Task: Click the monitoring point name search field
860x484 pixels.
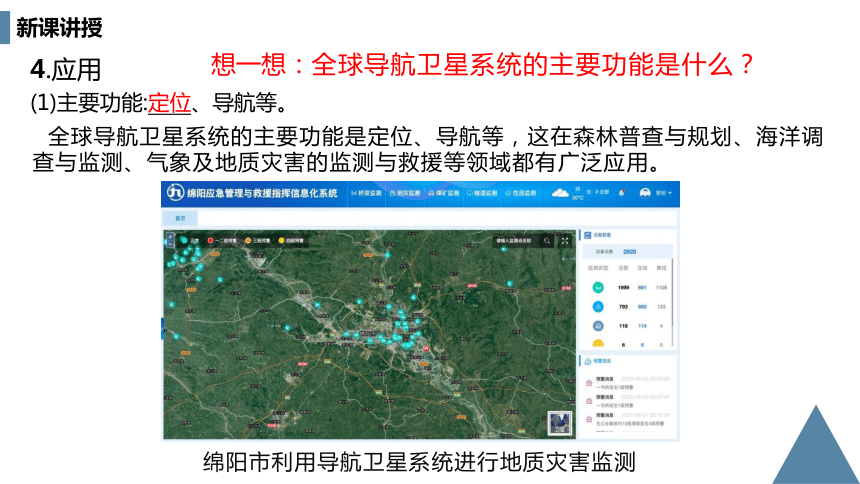Action: coord(516,240)
